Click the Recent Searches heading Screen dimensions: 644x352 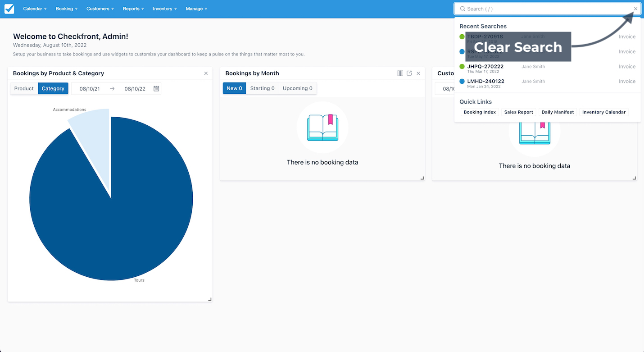483,26
